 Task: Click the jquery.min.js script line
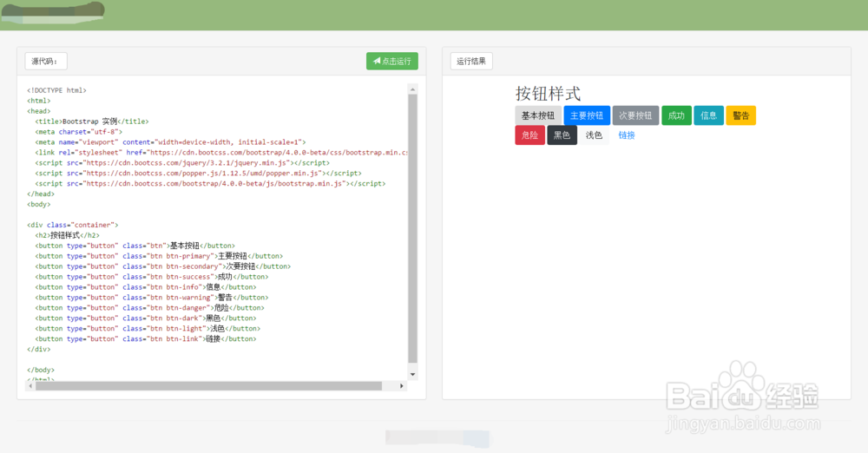(x=182, y=163)
